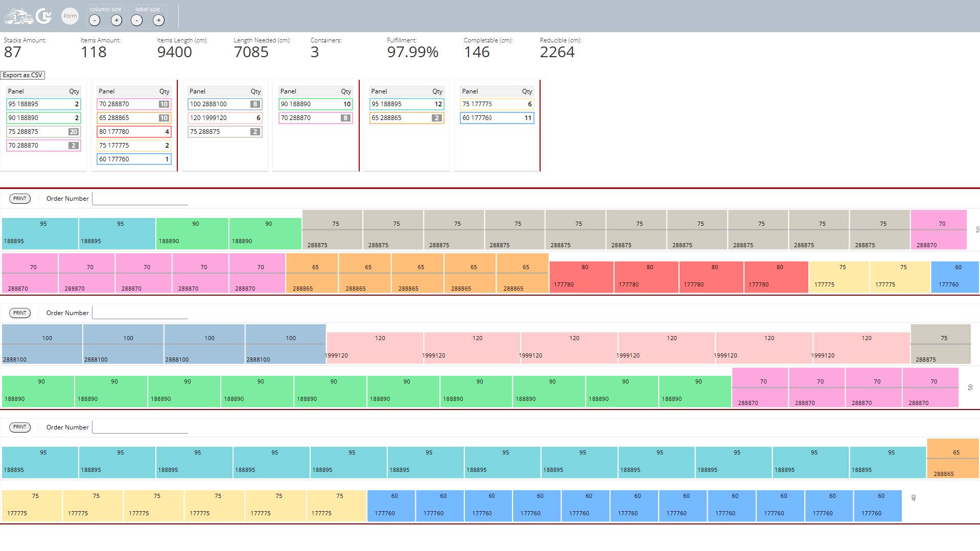
Task: Increase label size with plus button
Action: click(x=158, y=20)
